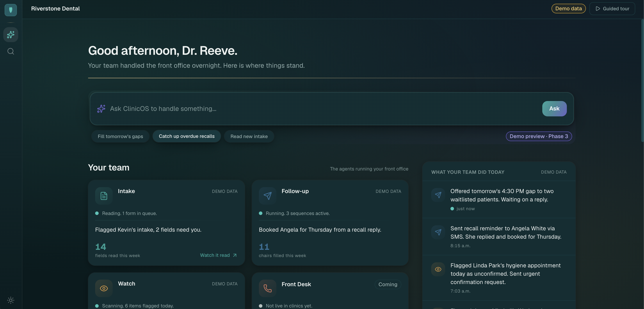
Task: Click the Watch eye icon
Action: click(x=104, y=288)
